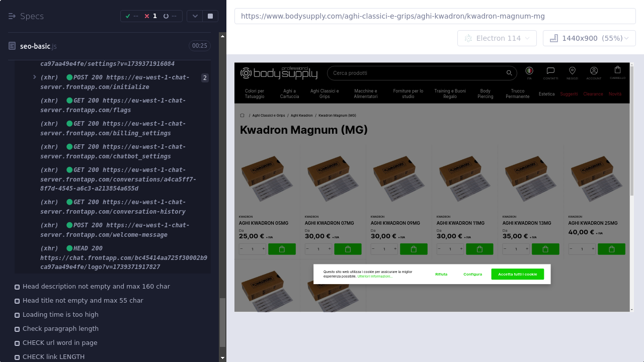Viewport: 644px width, 362px height.
Task: Click Accetta tutti i cookie button
Action: click(x=517, y=275)
